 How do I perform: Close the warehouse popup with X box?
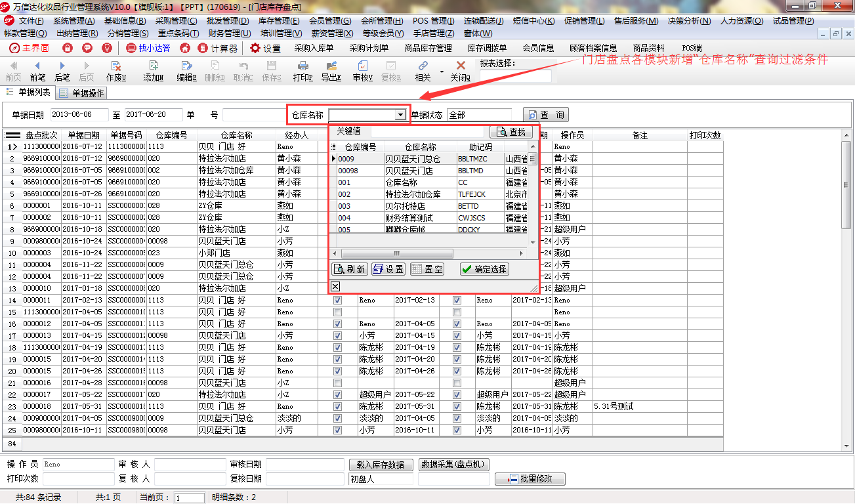coord(335,286)
